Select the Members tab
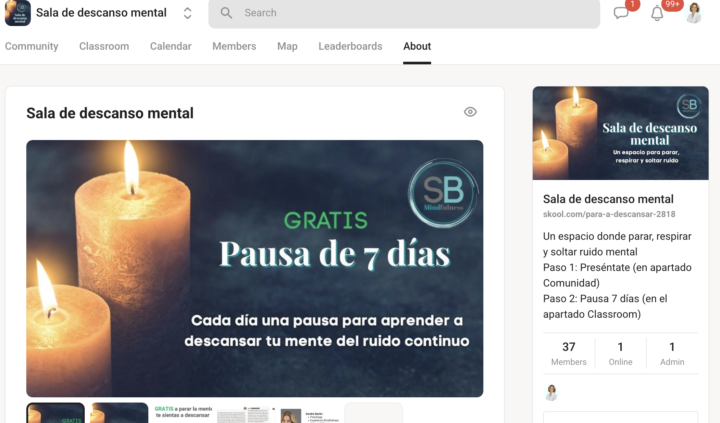The image size is (720, 423). coord(234,46)
